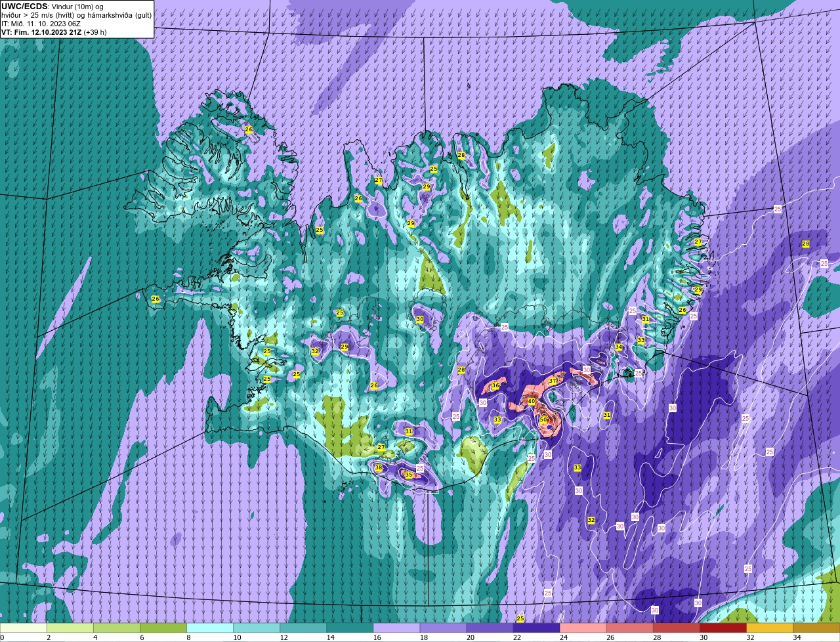Click the yellow gust label 37
Viewport: 840px width, 642px height.
point(553,381)
